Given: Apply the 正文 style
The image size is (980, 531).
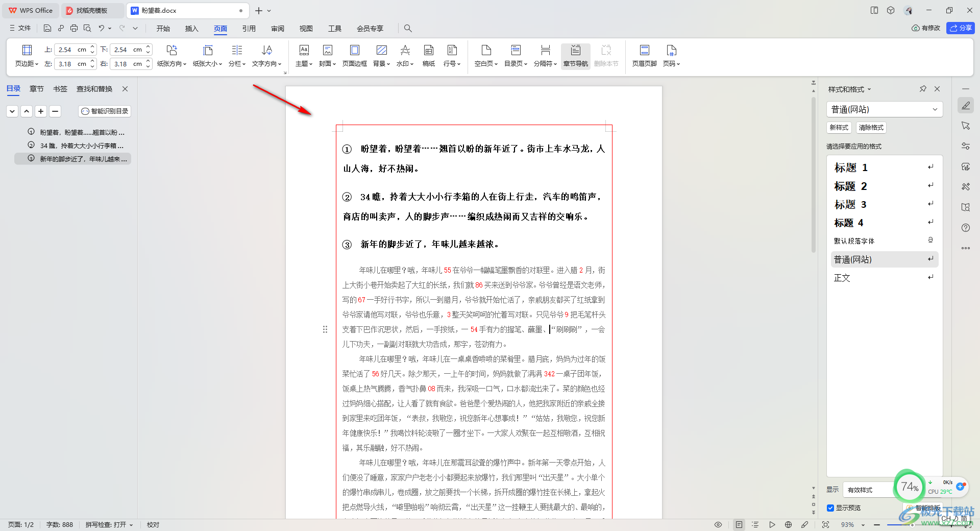Looking at the screenshot, I should click(885, 278).
